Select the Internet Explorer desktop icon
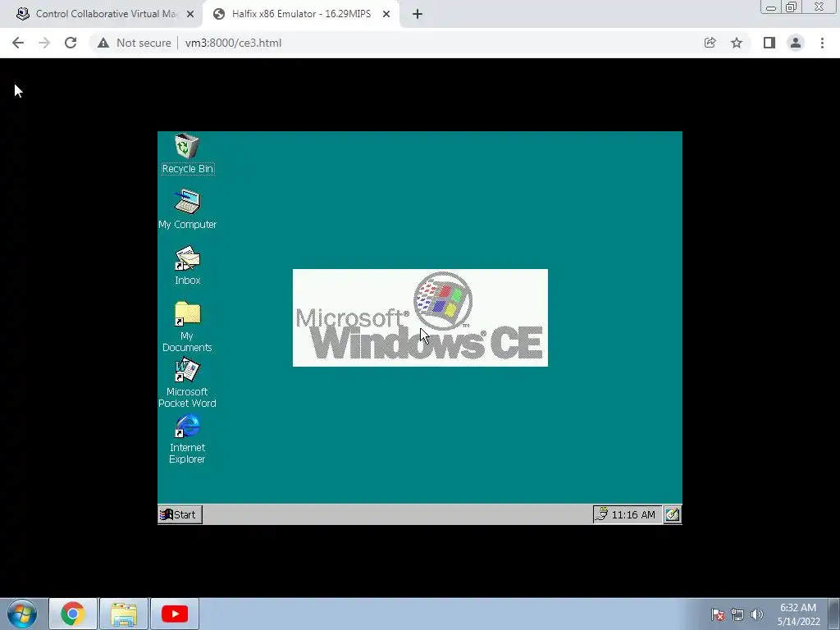 (x=187, y=438)
